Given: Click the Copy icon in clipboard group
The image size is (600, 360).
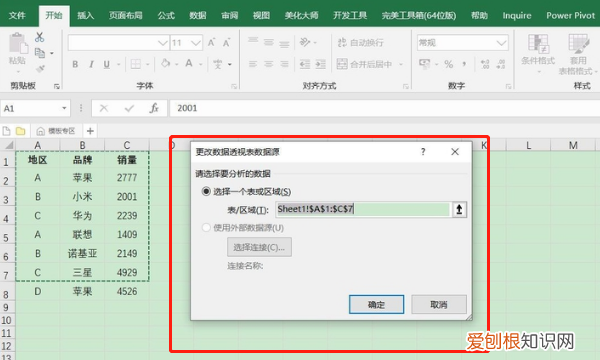Looking at the screenshot, I should click(x=40, y=53).
